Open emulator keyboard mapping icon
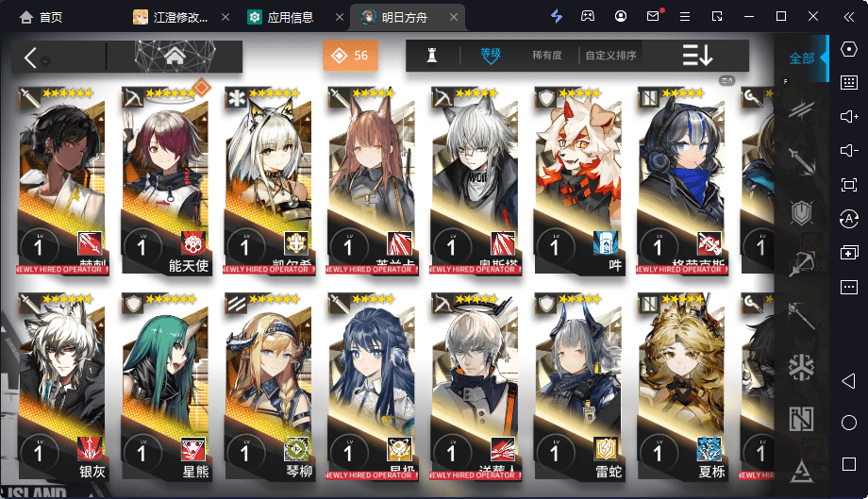The width and height of the screenshot is (868, 499). (848, 83)
